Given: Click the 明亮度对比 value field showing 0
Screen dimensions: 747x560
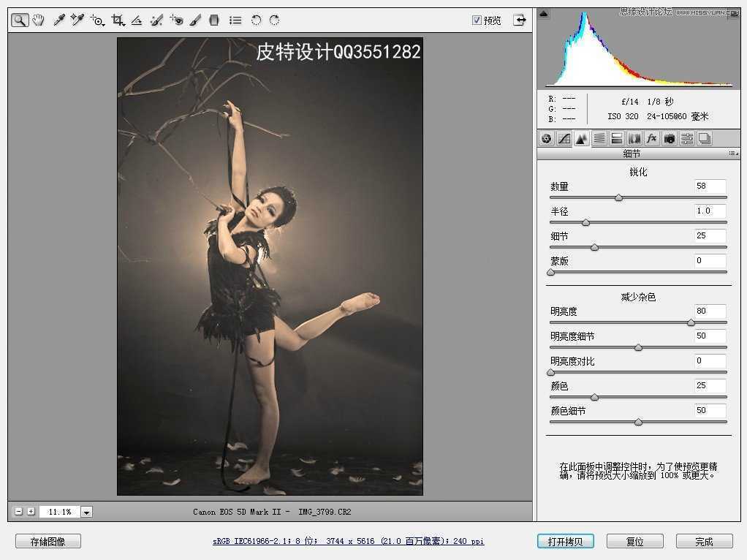Looking at the screenshot, I should [x=710, y=360].
